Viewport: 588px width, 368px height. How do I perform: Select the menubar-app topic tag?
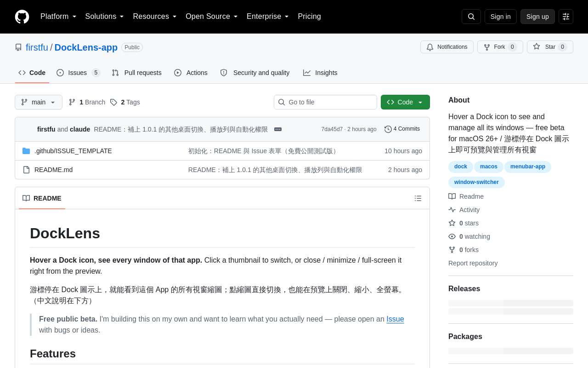tap(528, 167)
